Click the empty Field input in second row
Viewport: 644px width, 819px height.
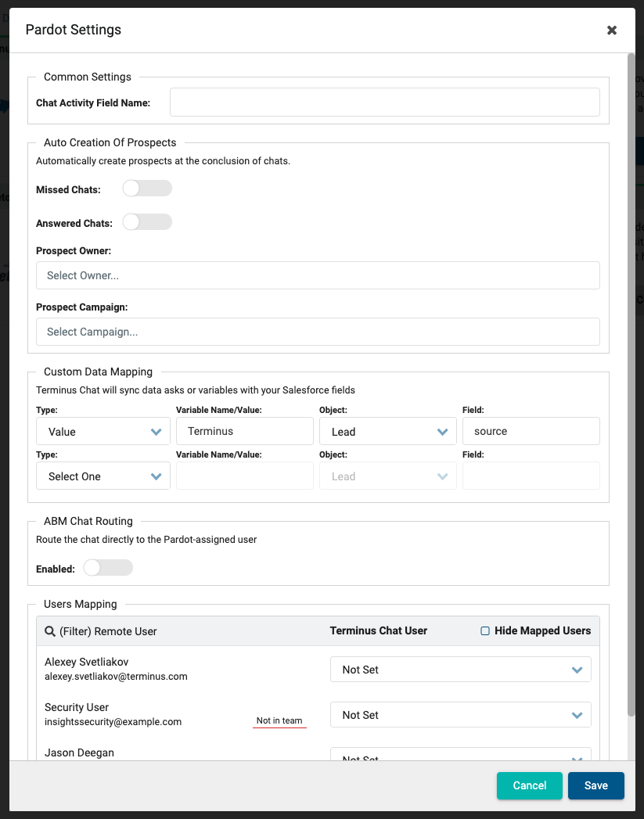click(531, 476)
